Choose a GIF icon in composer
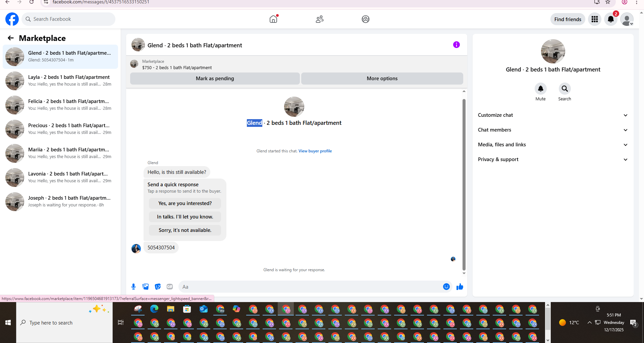Screen dimensions: 644x343 [170, 287]
